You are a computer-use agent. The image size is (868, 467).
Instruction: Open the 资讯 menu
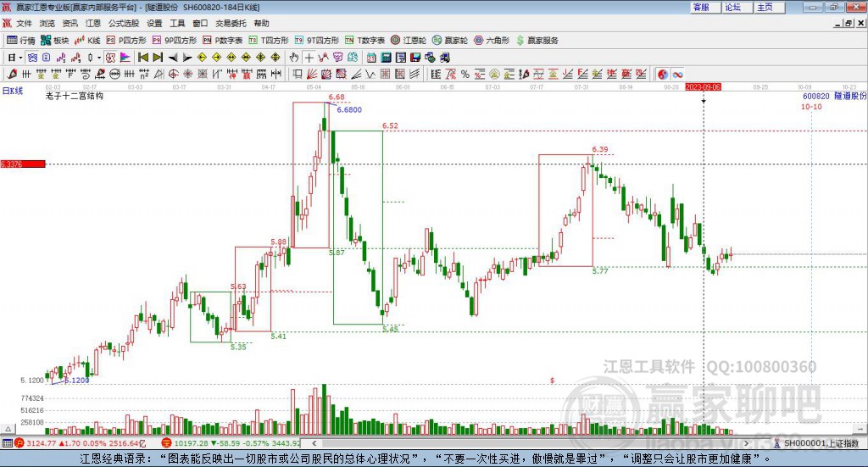pos(70,23)
